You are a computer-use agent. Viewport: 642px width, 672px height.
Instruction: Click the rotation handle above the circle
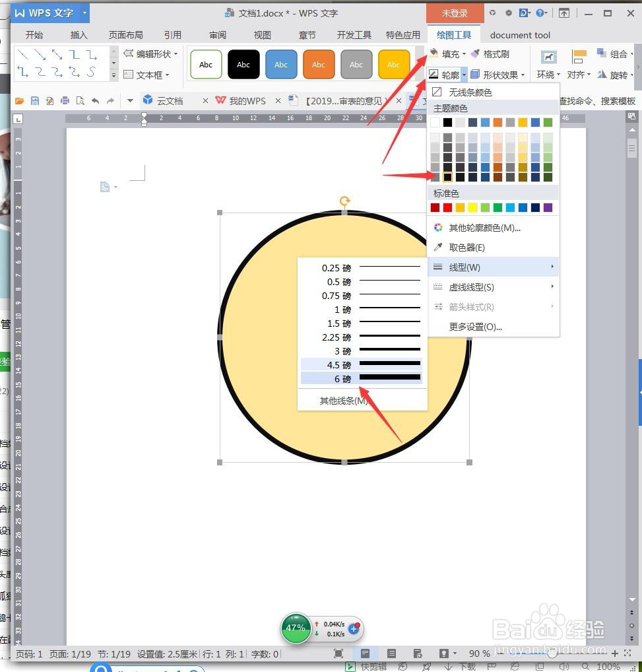345,201
